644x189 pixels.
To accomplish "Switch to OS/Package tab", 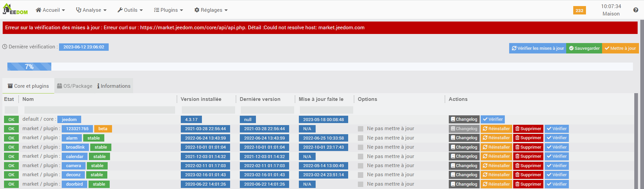I will point(74,86).
